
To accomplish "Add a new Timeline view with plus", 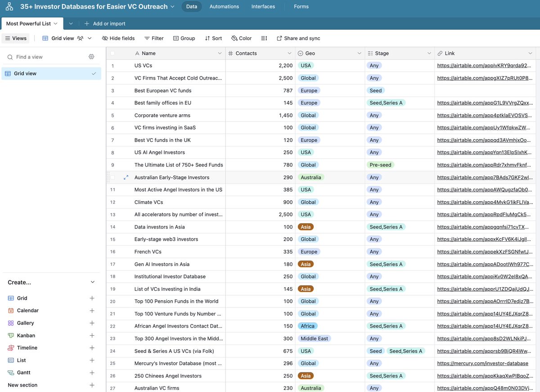I will click(92, 347).
